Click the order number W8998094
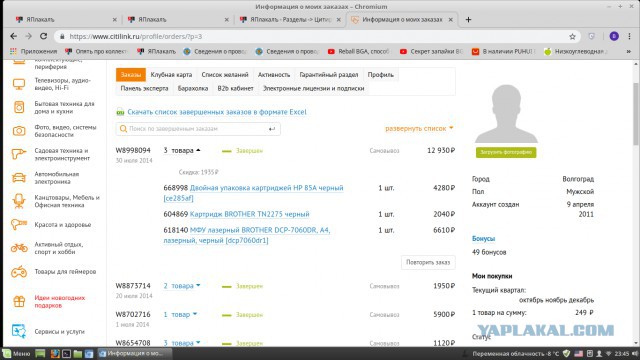The height and width of the screenshot is (360, 640). 133,151
